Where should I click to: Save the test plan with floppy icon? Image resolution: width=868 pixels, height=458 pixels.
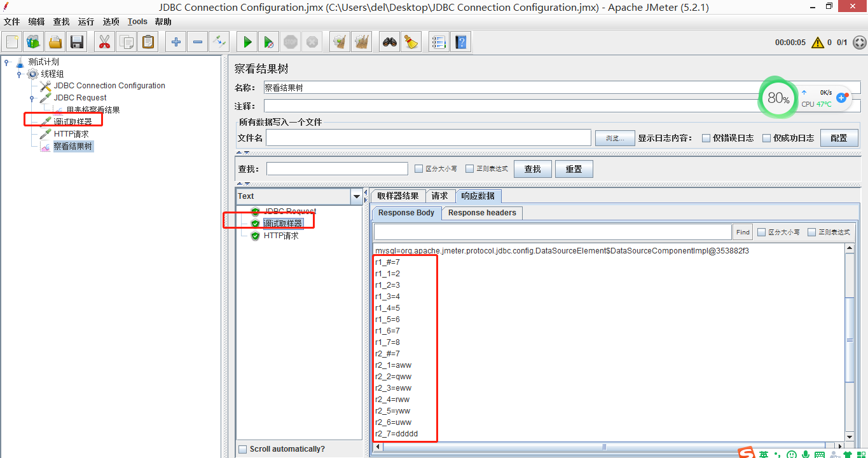77,43
